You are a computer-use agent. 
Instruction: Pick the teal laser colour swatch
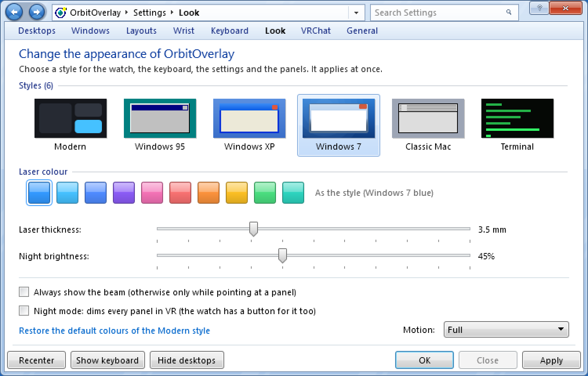293,193
